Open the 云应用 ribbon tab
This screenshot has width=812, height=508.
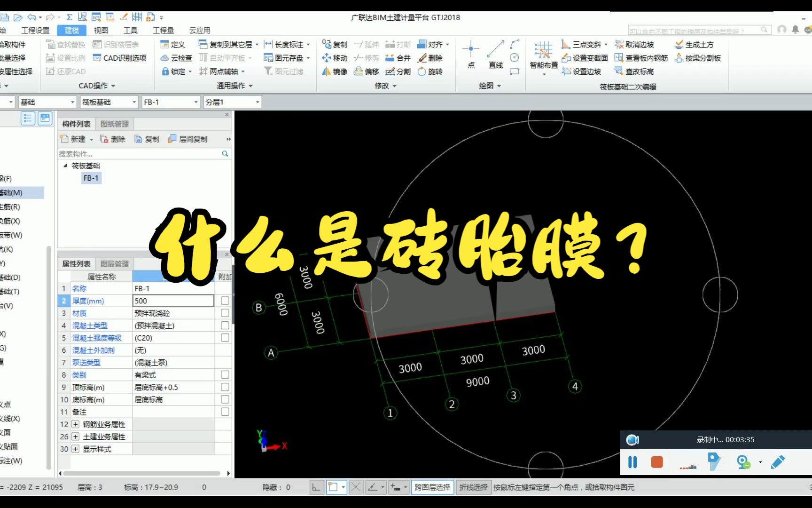pyautogui.click(x=200, y=30)
